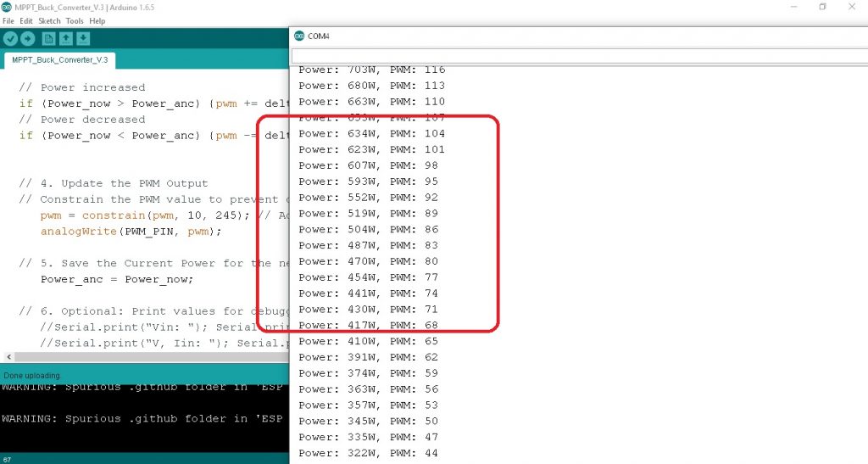
Task: Click the COM4 window Arduino icon
Action: 298,36
